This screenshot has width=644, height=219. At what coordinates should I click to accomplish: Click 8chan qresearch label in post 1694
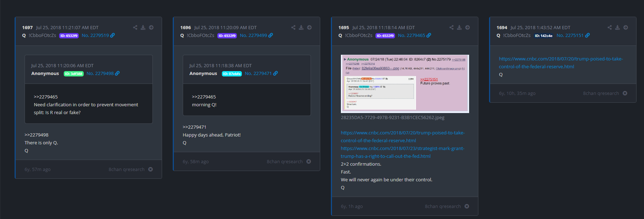[601, 93]
